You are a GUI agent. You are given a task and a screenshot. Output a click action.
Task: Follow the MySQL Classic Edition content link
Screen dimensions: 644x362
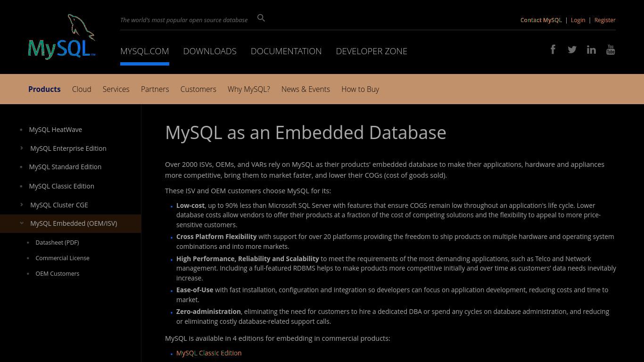click(209, 353)
